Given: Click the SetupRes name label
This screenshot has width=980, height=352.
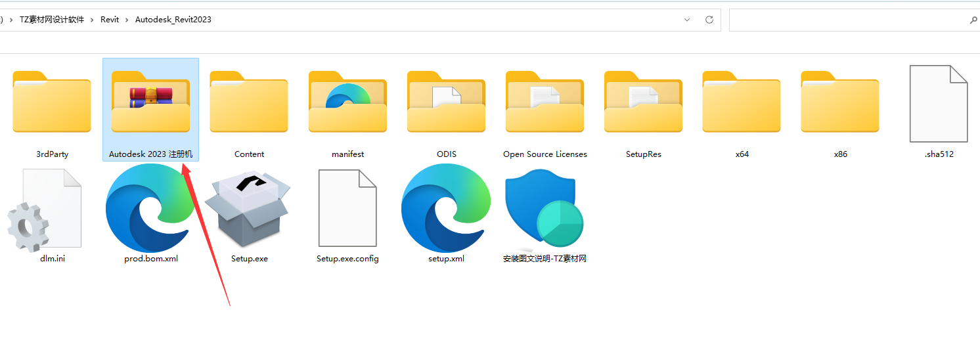Looking at the screenshot, I should (644, 154).
